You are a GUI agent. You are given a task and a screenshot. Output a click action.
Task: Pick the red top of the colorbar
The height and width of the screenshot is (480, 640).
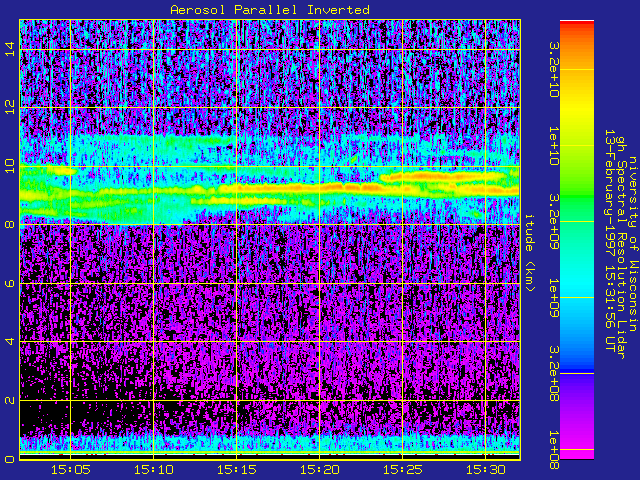[x=577, y=24]
